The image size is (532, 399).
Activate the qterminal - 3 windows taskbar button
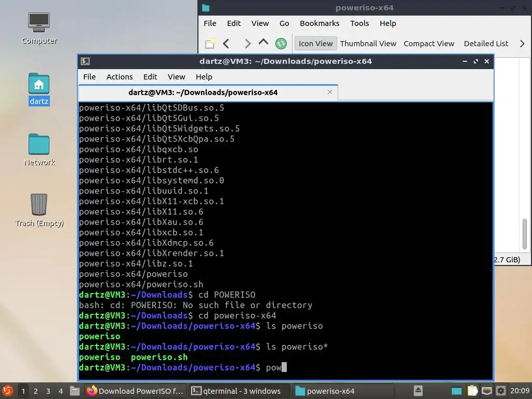239,391
